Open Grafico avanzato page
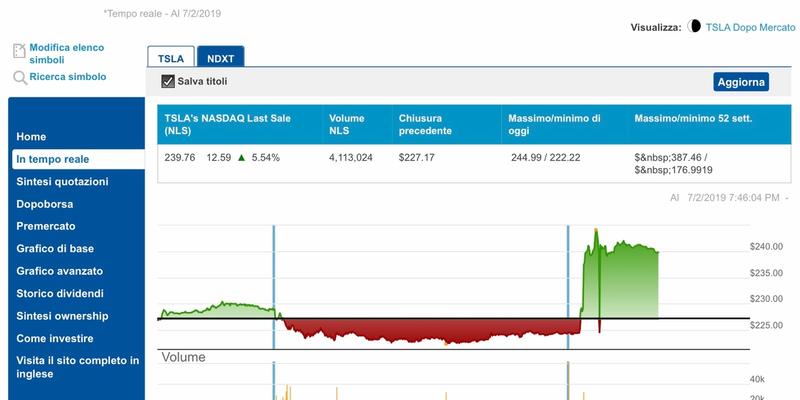The height and width of the screenshot is (400, 800). click(60, 271)
